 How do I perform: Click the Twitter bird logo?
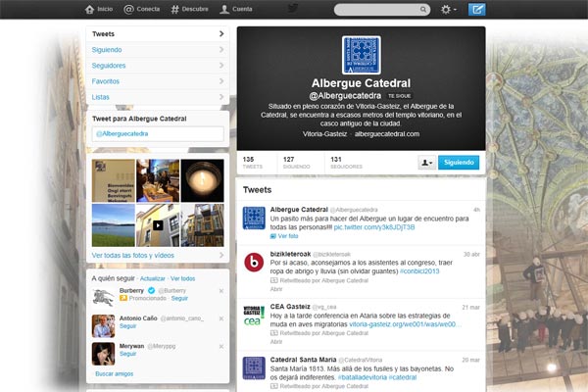(x=293, y=9)
